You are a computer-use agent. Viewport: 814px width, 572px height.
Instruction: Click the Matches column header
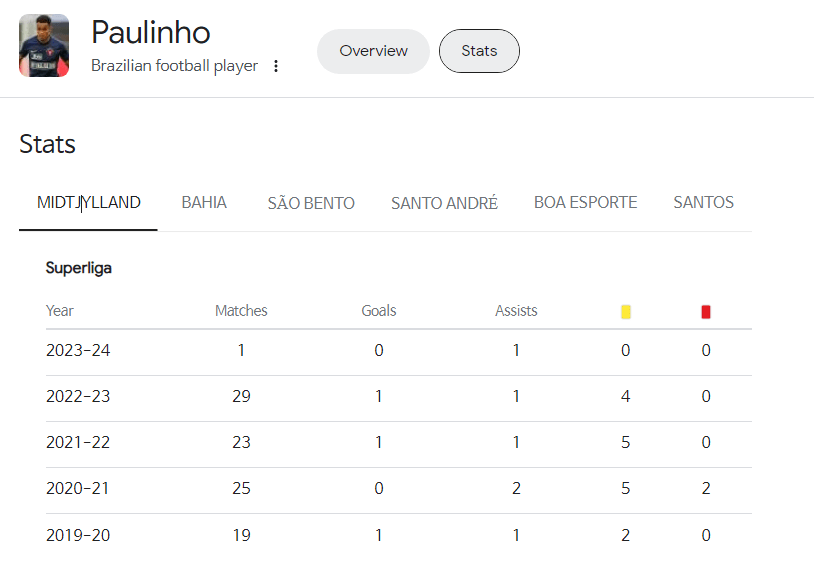[241, 310]
